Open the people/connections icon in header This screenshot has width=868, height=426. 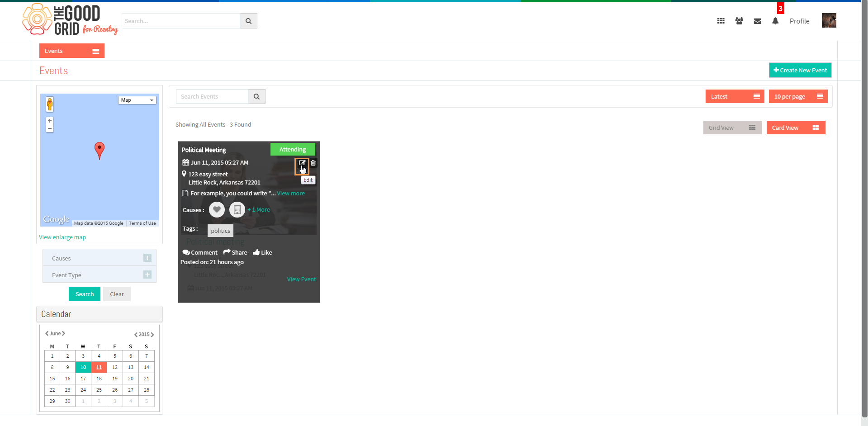tap(739, 21)
